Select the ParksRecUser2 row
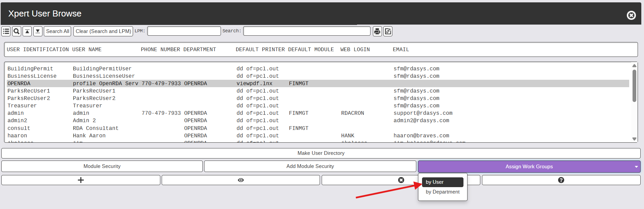Viewport: 644px width, 209px height. pyautogui.click(x=318, y=98)
